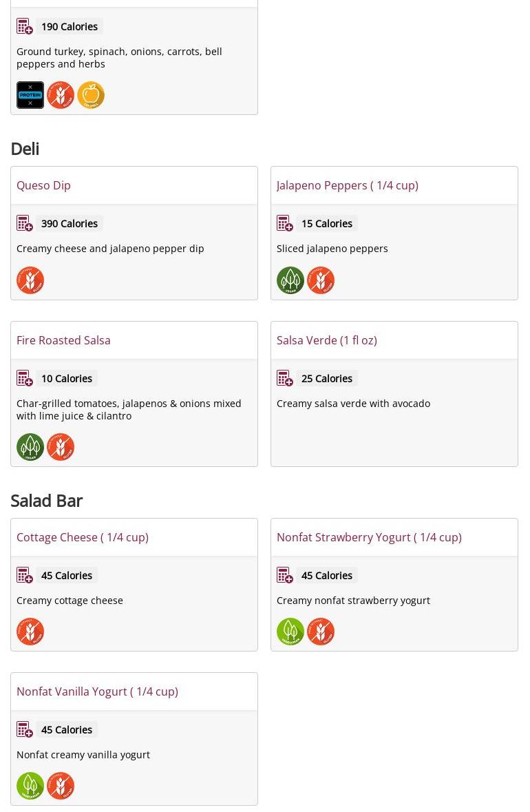Click the vegetarian icon under Strawberry Yogurt
530x812 pixels.
(x=290, y=632)
